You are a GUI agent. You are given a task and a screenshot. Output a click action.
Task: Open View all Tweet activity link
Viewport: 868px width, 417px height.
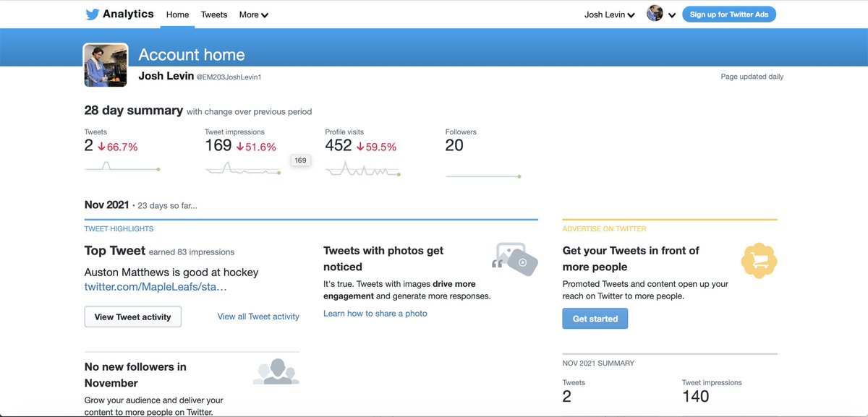tap(258, 317)
